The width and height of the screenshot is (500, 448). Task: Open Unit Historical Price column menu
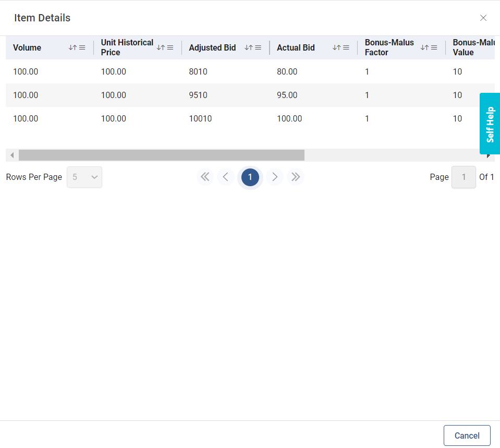point(170,47)
